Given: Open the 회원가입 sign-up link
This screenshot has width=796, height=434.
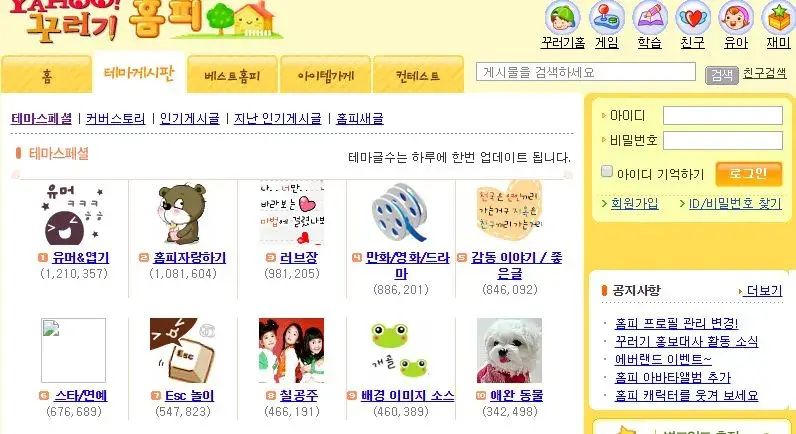Looking at the screenshot, I should point(635,204).
